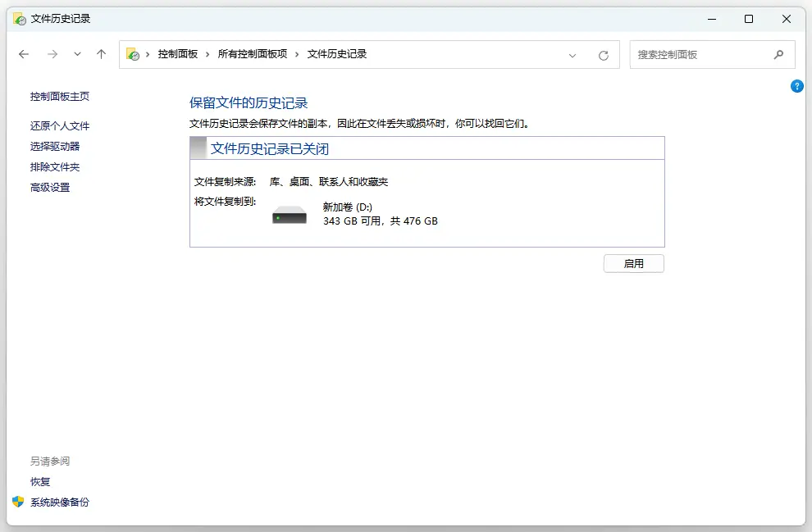Enable File History with the 启用 button
The image size is (812, 532).
tap(633, 263)
